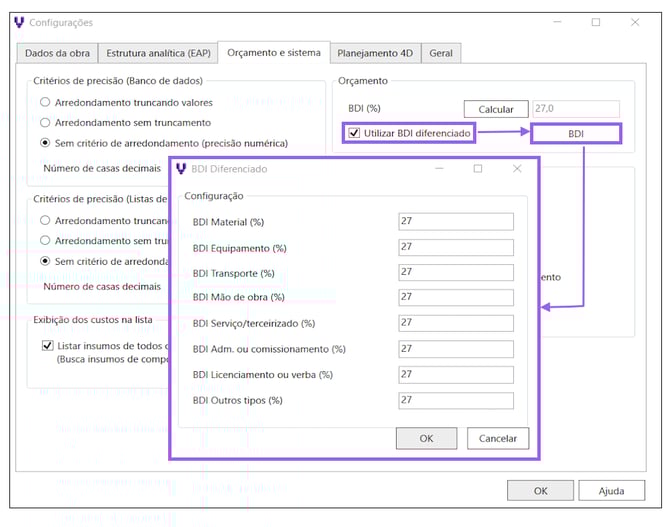The image size is (670, 527).
Task: Focus the BDI Equipamento (%) field
Action: [455, 247]
